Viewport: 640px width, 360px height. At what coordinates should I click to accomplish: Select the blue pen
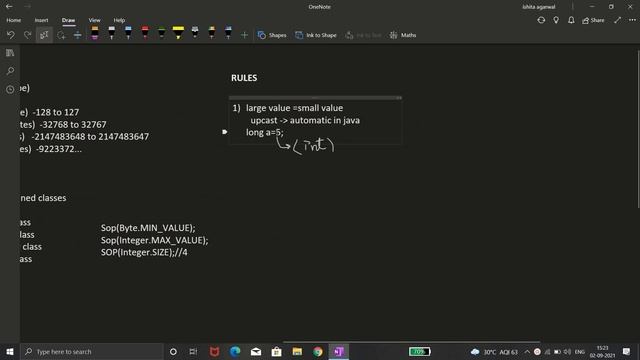[128, 33]
